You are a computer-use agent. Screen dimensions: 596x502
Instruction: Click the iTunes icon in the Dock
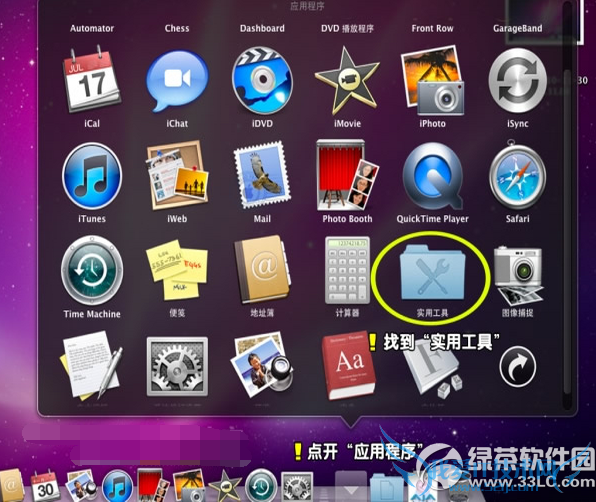118,486
